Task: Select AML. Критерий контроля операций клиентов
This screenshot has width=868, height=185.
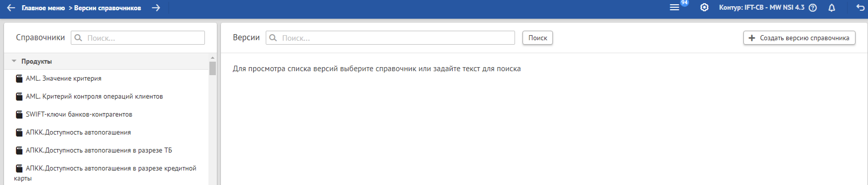Action: [x=94, y=97]
